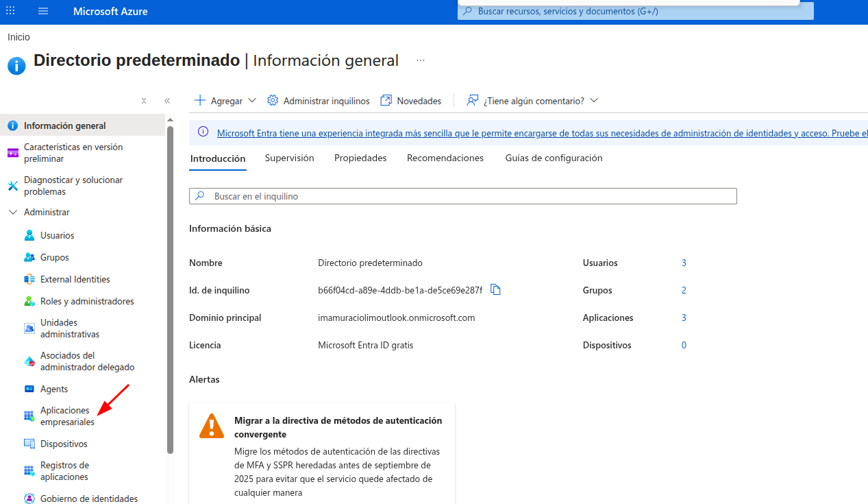Click the Aplicaciones empresariales icon

pos(29,416)
